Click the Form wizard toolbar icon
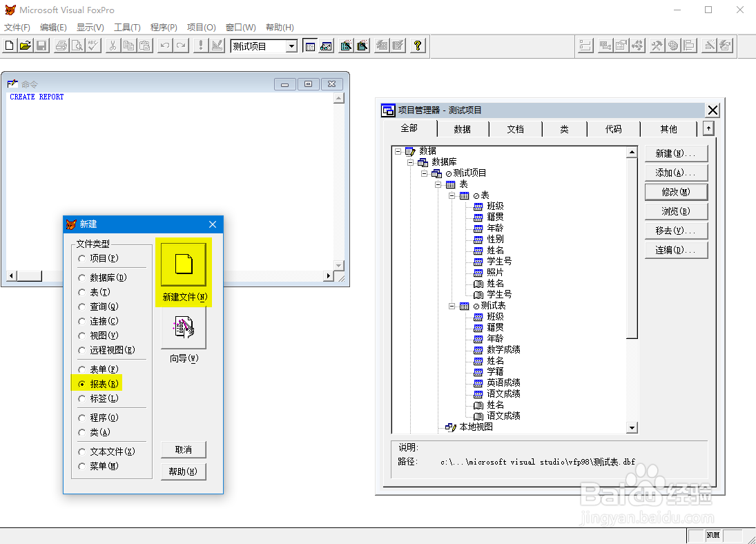Viewport: 756px width, 544px height. (x=346, y=46)
